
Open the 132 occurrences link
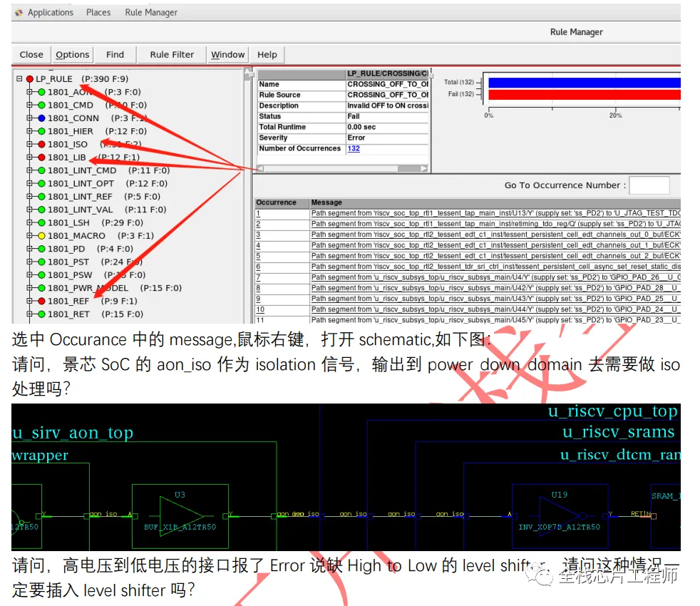(354, 148)
